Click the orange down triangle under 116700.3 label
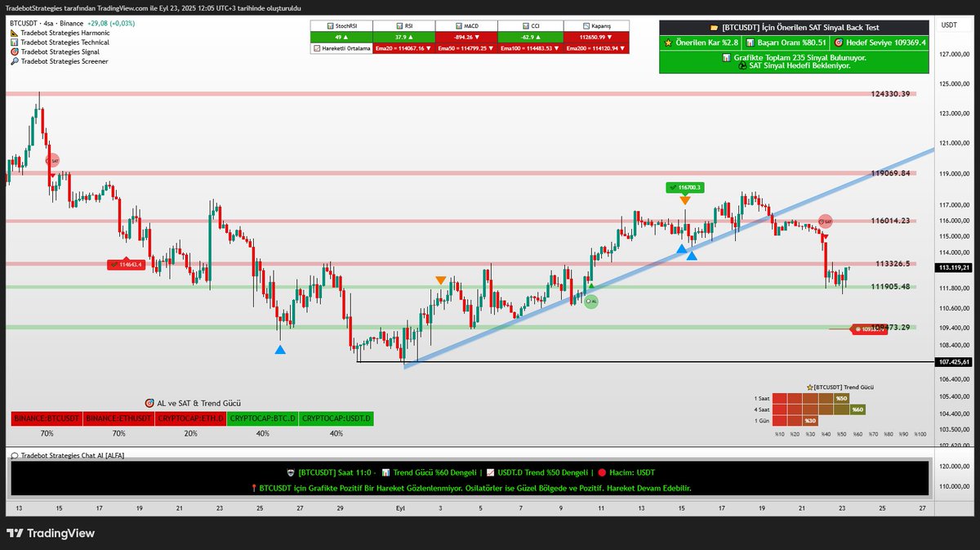The height and width of the screenshot is (550, 980). 684,200
